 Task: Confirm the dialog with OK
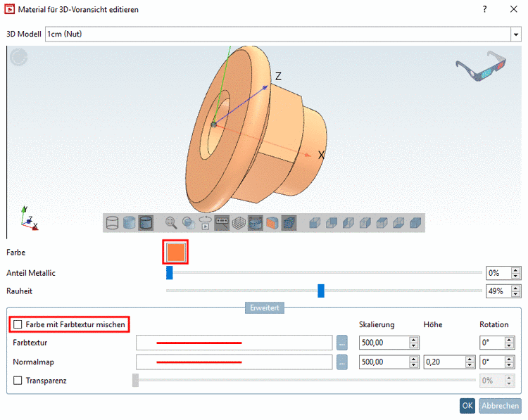coord(467,406)
